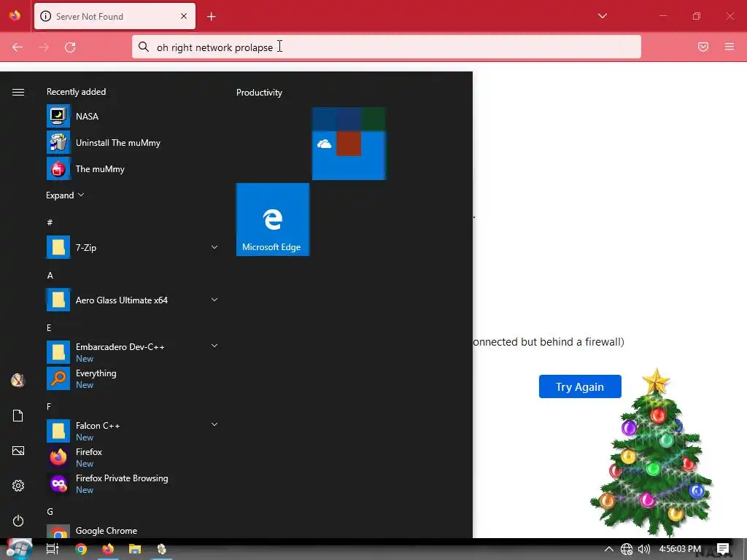747x560 pixels.
Task: Click the Windows Start button
Action: coord(20,548)
